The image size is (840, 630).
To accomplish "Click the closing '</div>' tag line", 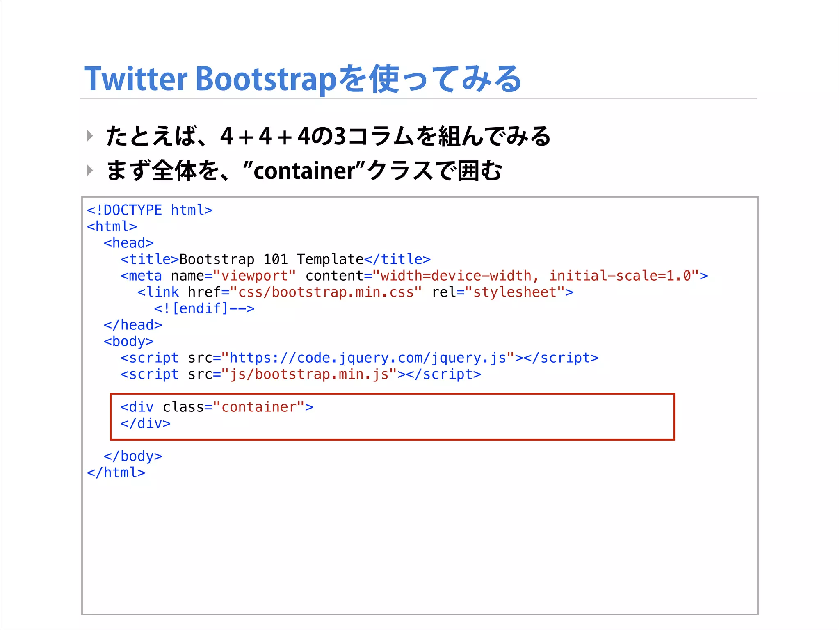I will click(x=146, y=423).
